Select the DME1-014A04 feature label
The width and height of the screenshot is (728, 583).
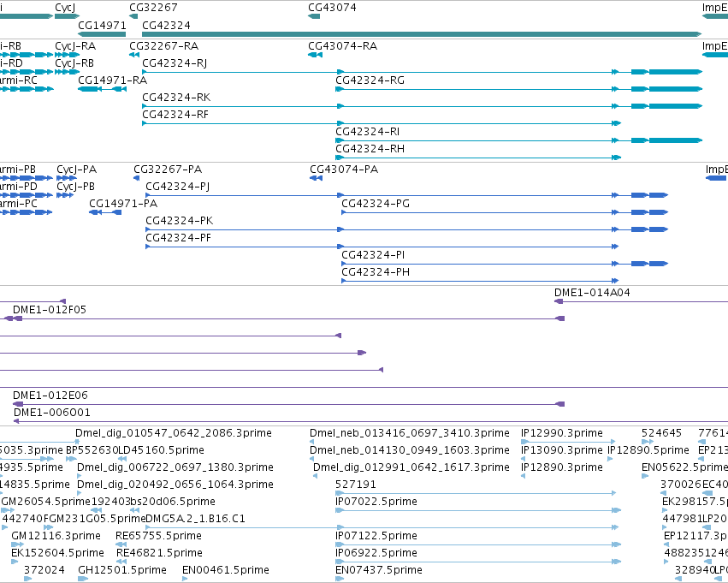[x=592, y=293]
